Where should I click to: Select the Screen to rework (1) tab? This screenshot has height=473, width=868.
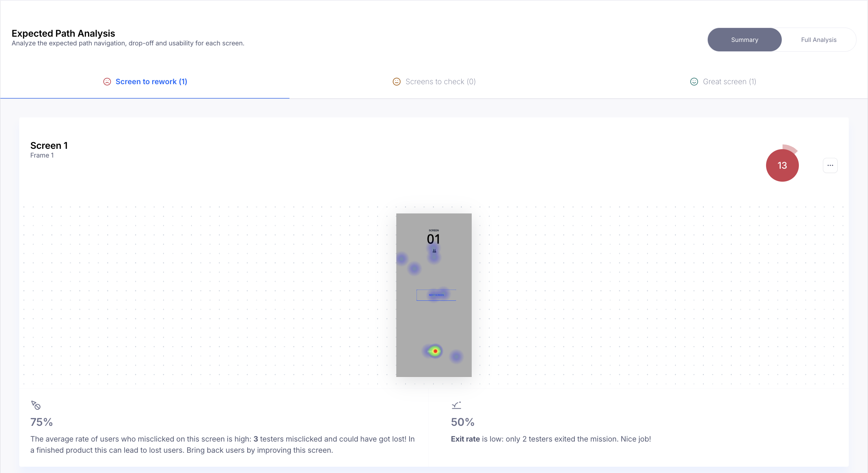(x=151, y=82)
